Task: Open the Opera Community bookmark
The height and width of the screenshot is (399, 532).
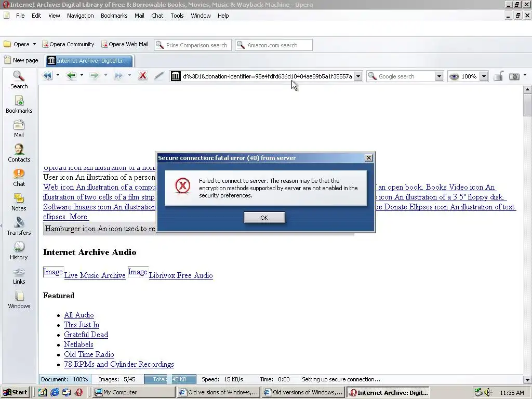Action: [68, 44]
